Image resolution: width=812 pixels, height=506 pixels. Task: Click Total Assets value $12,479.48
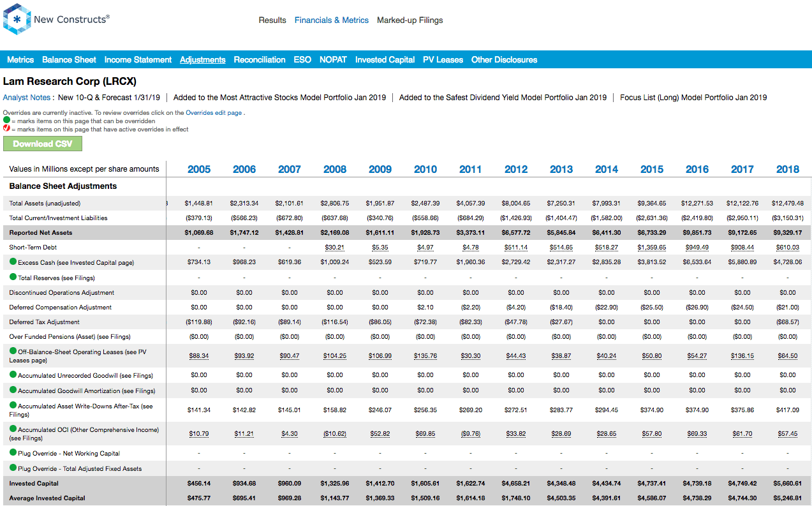click(x=788, y=203)
